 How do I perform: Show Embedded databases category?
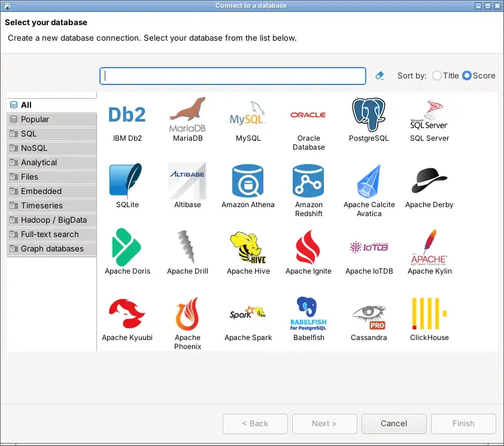tap(51, 192)
